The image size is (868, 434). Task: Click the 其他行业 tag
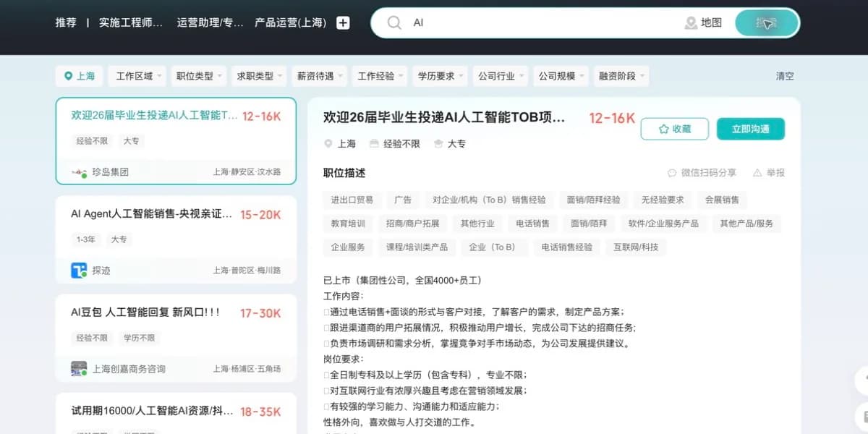pos(477,224)
